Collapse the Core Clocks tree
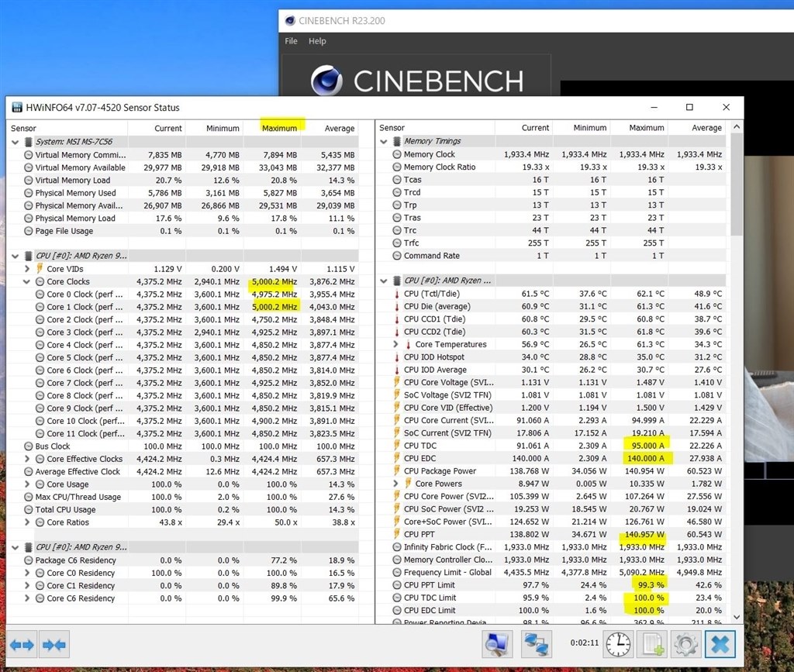794x672 pixels. pos(27,282)
